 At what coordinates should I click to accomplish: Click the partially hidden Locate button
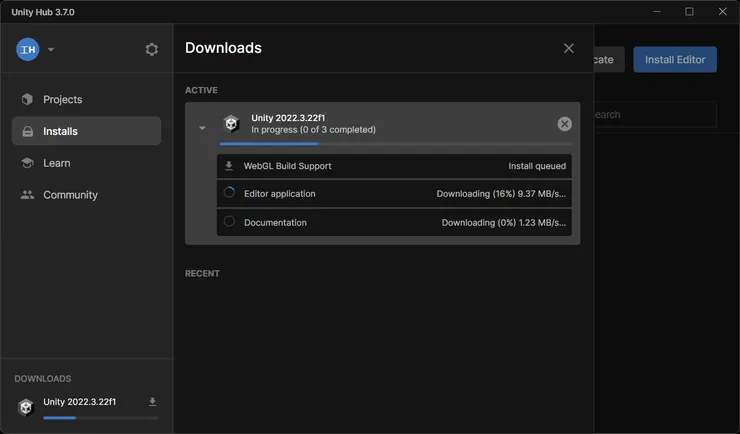(x=608, y=59)
